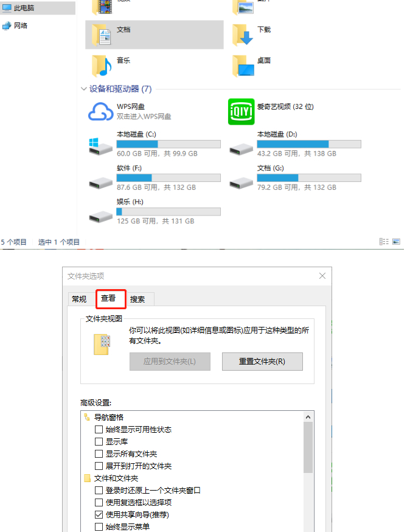Switch to the 查看 tab

tap(111, 299)
